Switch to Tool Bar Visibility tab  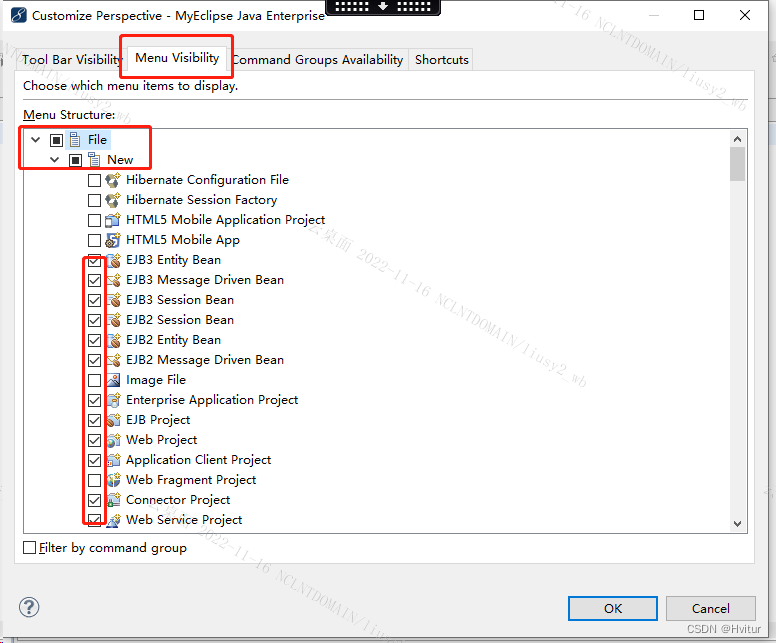[x=71, y=59]
